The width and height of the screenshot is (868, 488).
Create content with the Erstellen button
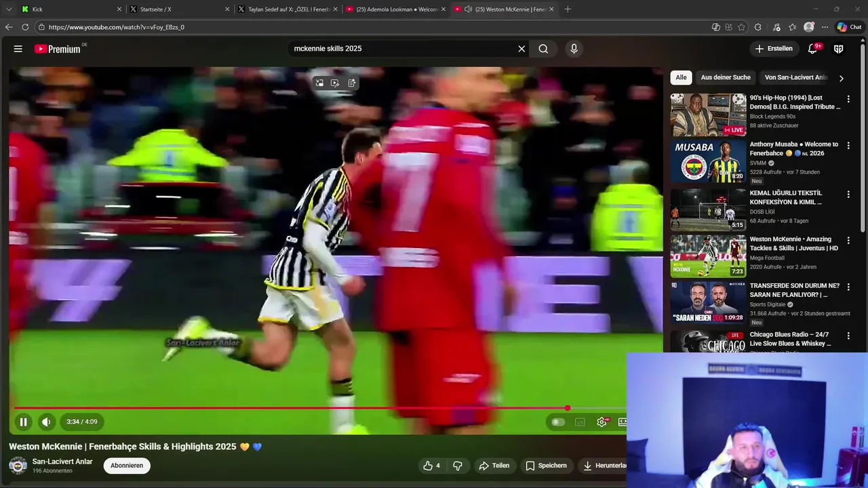point(774,49)
